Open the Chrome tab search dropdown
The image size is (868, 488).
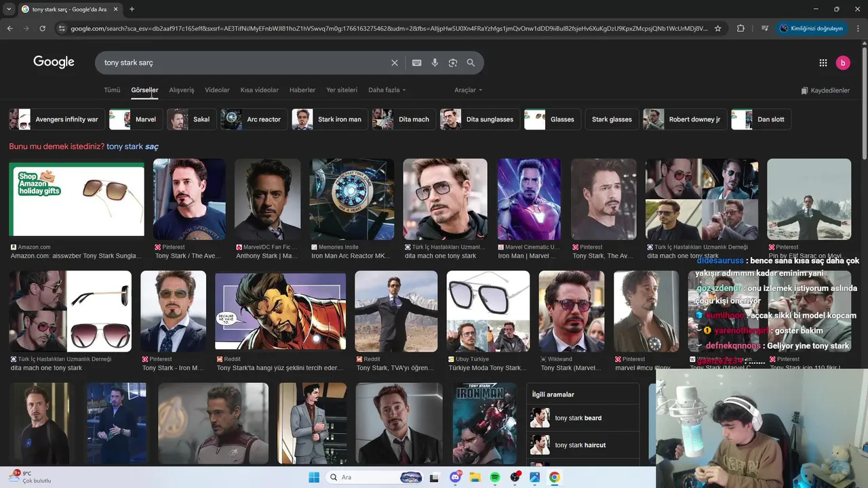[x=9, y=9]
